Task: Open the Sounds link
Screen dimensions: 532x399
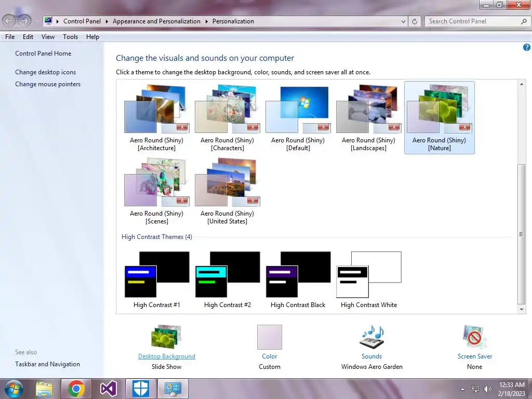Action: [x=372, y=356]
